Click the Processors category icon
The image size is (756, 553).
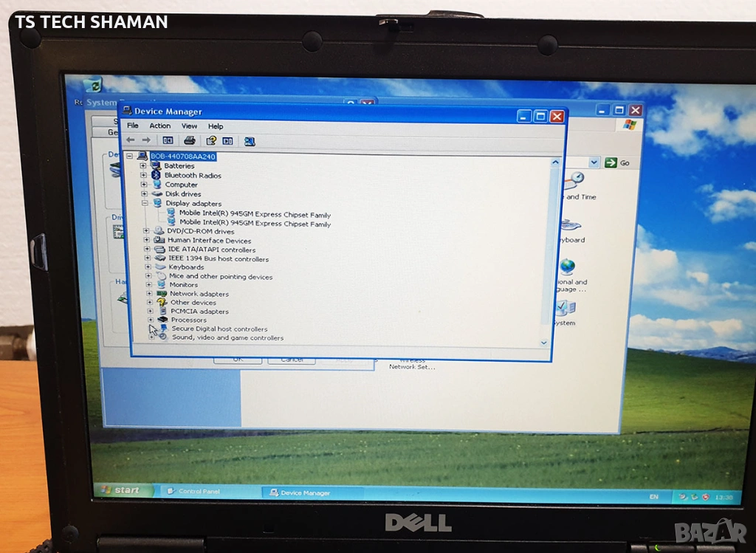click(x=163, y=319)
